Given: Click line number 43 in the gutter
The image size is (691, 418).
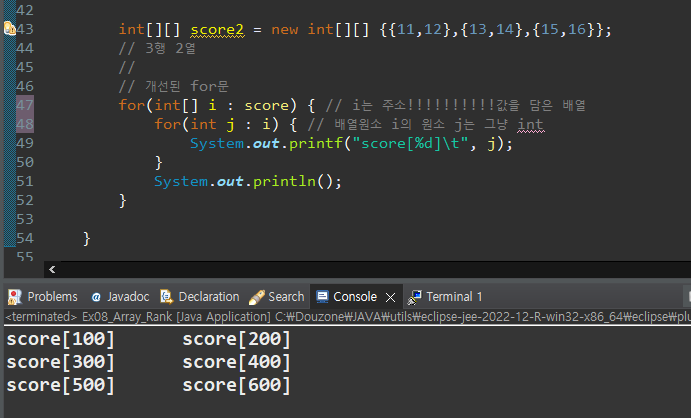Looking at the screenshot, I should click(x=25, y=29).
